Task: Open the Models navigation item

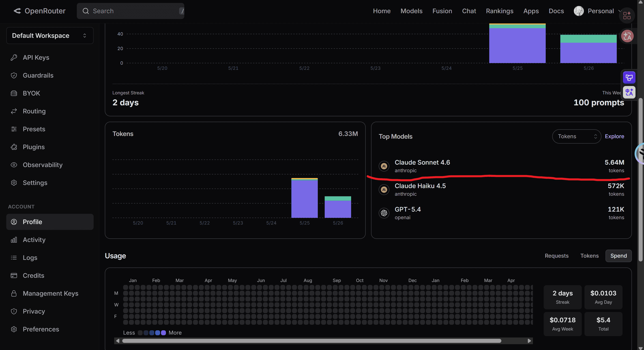Action: click(x=412, y=11)
